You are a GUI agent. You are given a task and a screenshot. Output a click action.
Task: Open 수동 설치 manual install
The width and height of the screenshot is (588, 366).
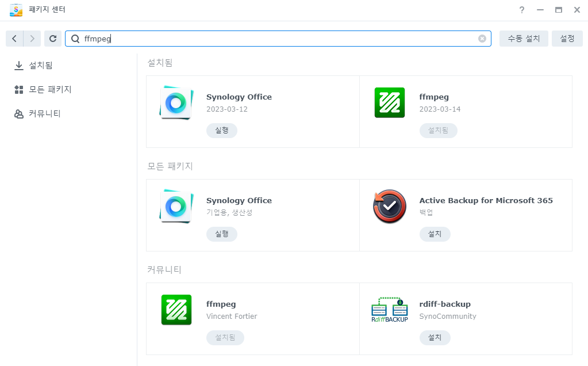tap(524, 39)
